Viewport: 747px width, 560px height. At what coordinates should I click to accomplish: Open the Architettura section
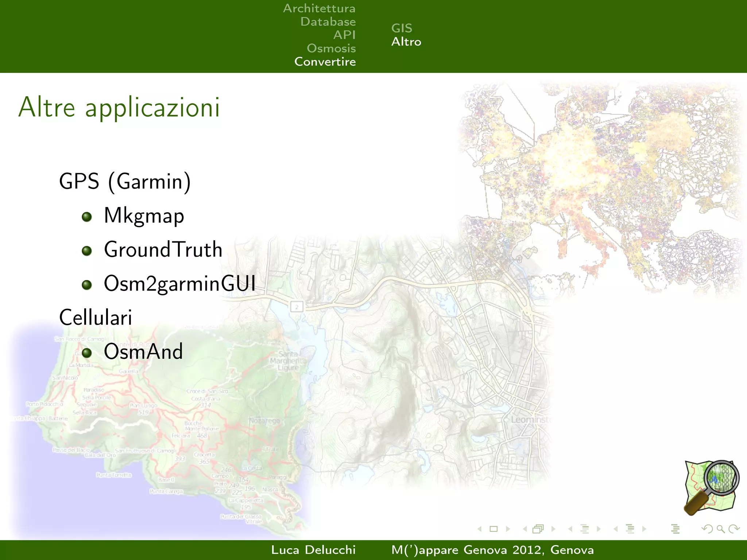click(x=319, y=8)
